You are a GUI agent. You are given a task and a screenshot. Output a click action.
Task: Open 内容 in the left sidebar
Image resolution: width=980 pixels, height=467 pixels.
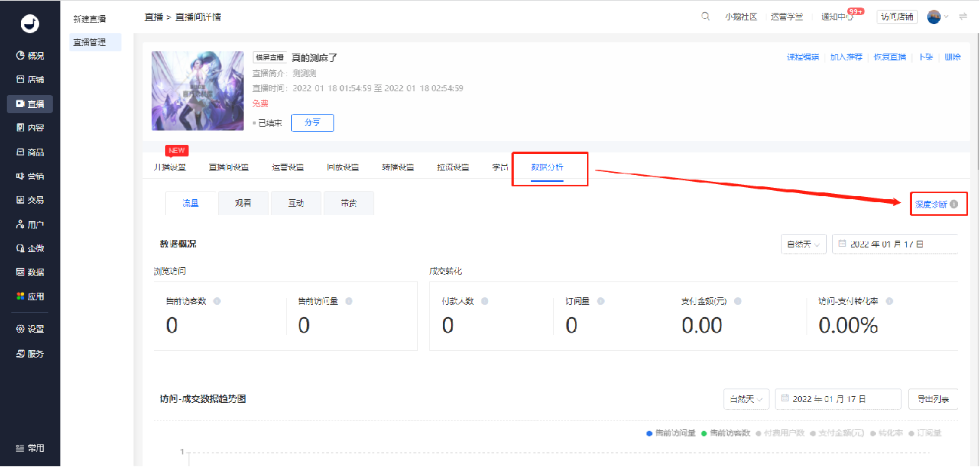30,128
